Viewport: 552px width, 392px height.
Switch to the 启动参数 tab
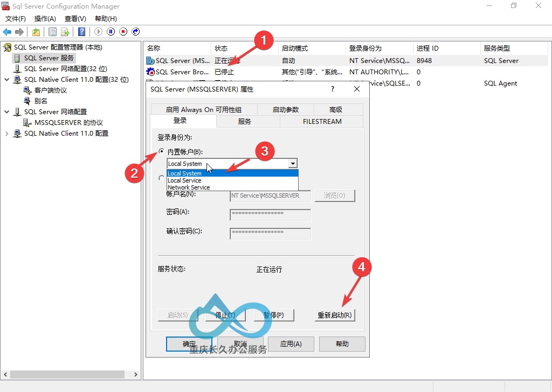[286, 110]
